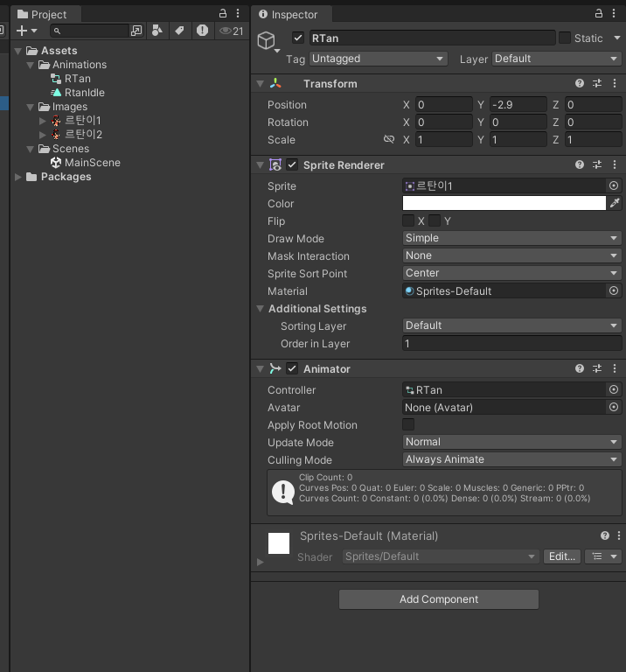Viewport: 626px width, 672px height.
Task: Open the Mask Interaction dropdown
Action: click(x=511, y=255)
